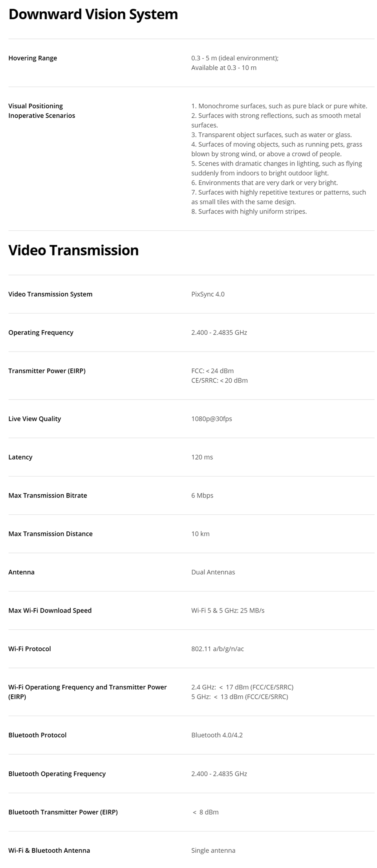Click the PixSync 4.0 value text
Viewport: 377px width, 868px height.
coord(208,294)
